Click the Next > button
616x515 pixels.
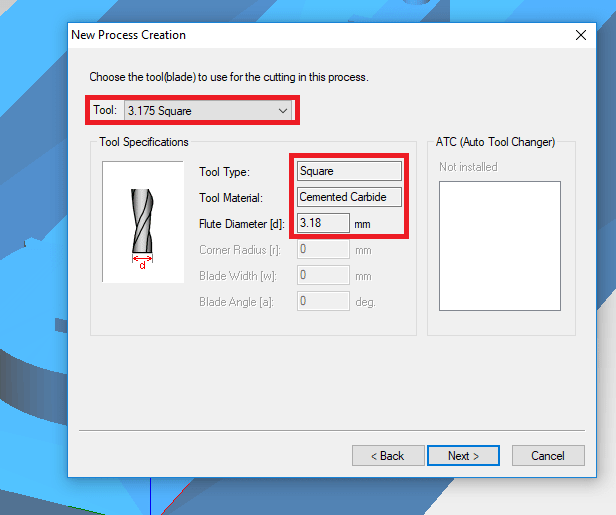point(463,456)
